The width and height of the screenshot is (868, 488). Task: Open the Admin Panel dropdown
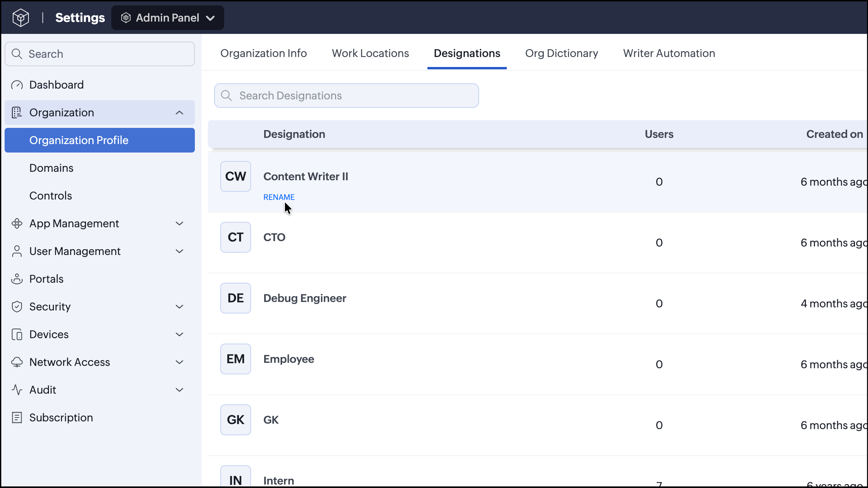point(168,18)
